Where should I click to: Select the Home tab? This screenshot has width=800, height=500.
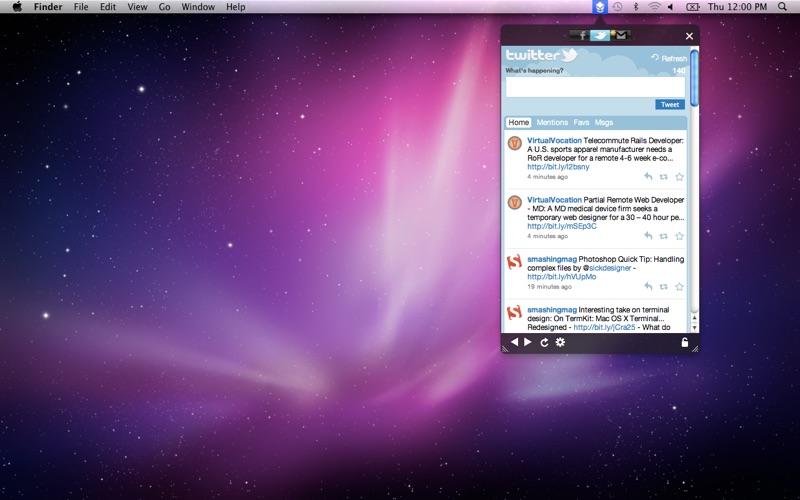pos(518,122)
